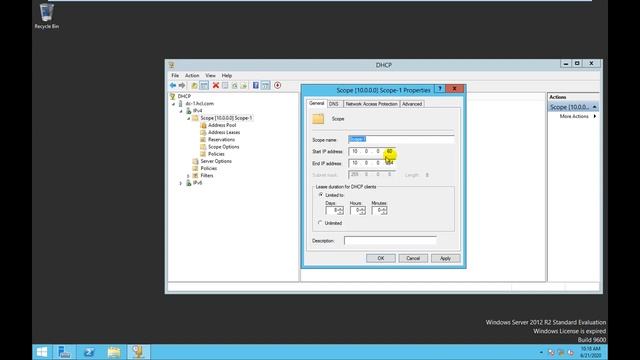The height and width of the screenshot is (360, 640).
Task: Open Scope Options in the tree
Action: point(224,147)
